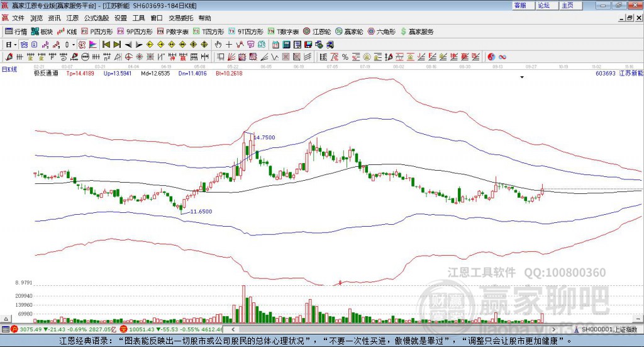Screen dimensions: 644x347
Task: Open the 浏览 menu
Action: pyautogui.click(x=36, y=18)
